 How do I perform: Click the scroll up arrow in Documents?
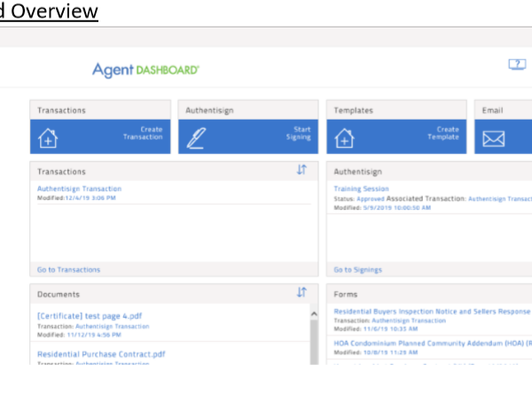coord(314,314)
